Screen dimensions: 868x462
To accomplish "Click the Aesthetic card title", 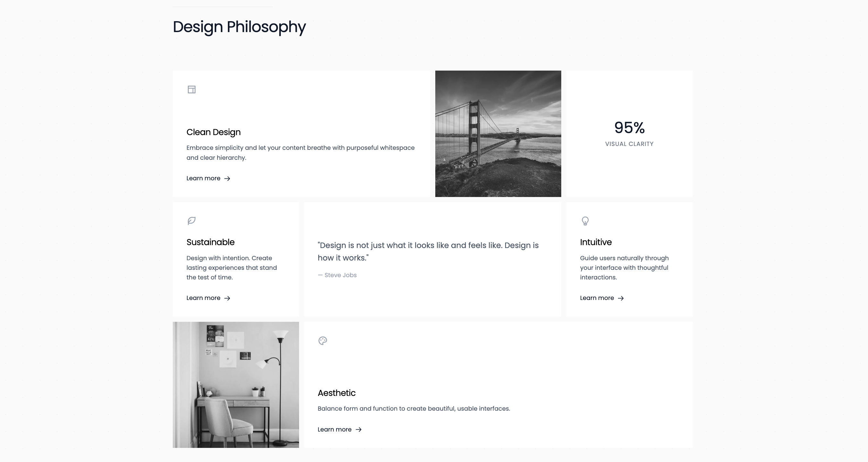I will tap(336, 393).
